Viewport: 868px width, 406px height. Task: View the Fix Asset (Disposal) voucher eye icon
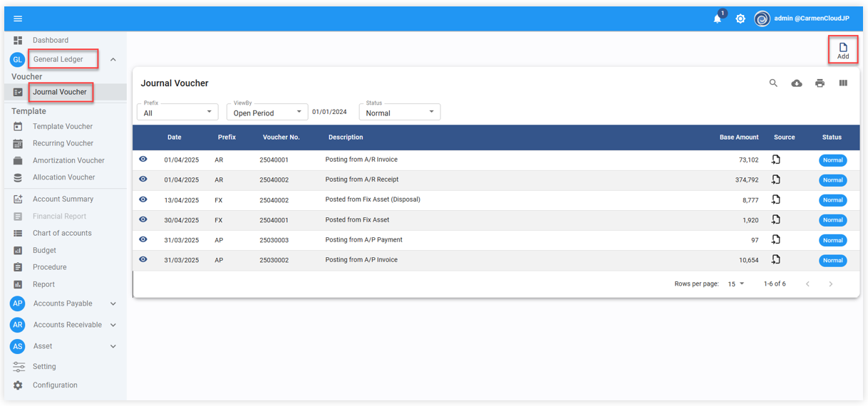[143, 199]
